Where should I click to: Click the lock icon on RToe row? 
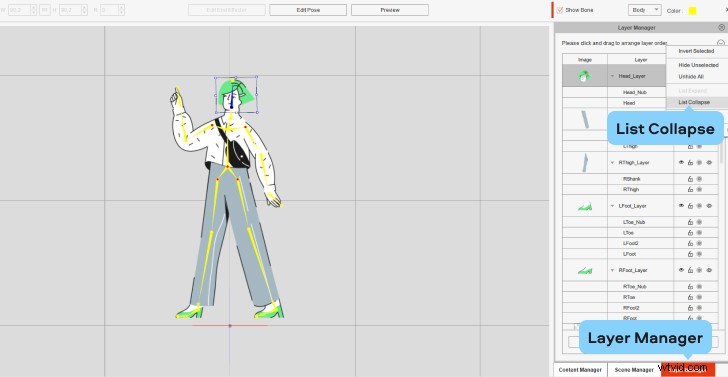[x=690, y=297]
